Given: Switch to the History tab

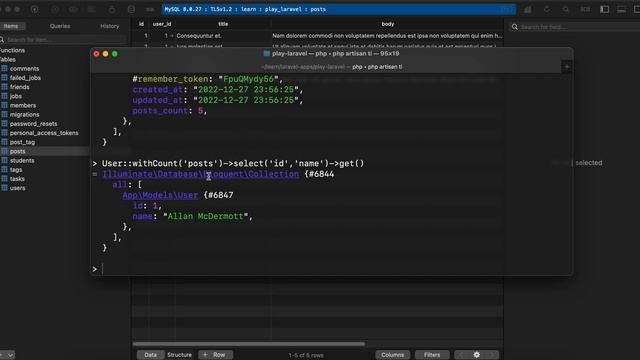Looking at the screenshot, I should point(109,26).
